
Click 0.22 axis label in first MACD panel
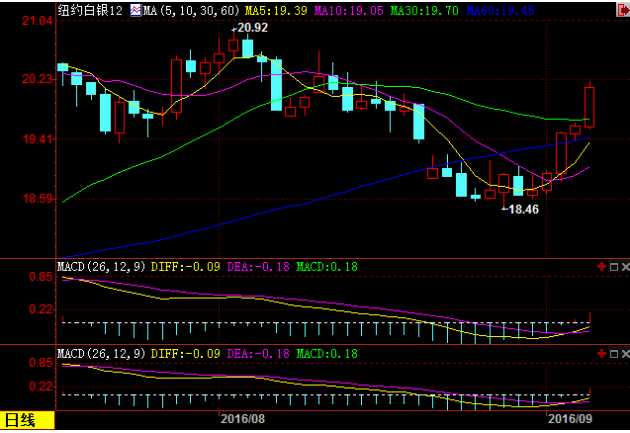pos(41,309)
